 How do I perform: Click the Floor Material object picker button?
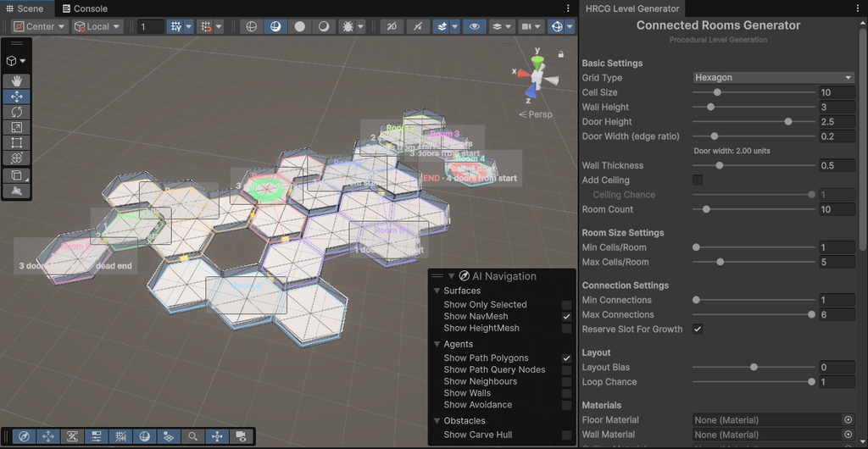point(848,420)
